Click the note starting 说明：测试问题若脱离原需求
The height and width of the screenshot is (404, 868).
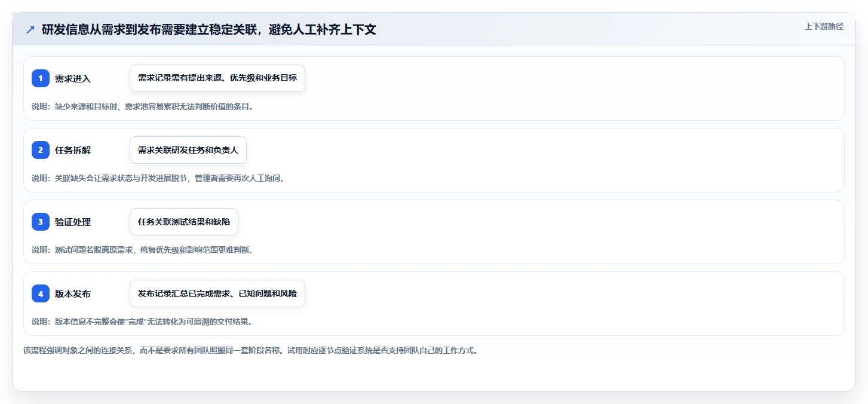click(143, 250)
